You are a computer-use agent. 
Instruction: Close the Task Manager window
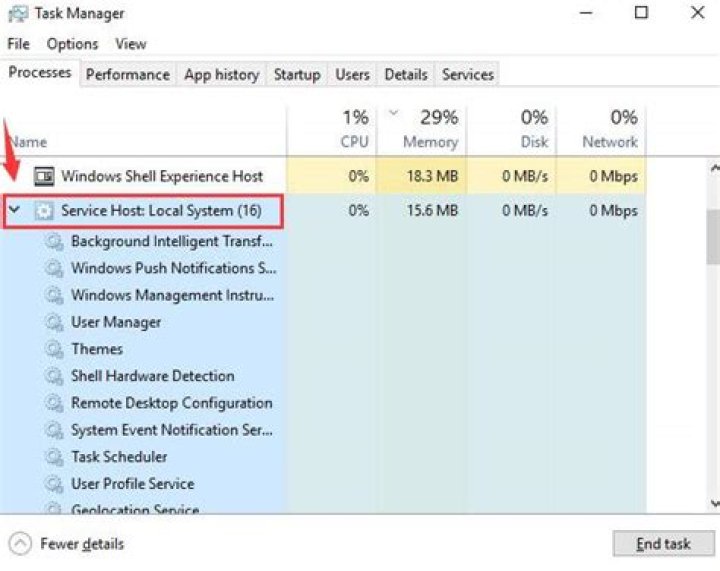coord(698,13)
